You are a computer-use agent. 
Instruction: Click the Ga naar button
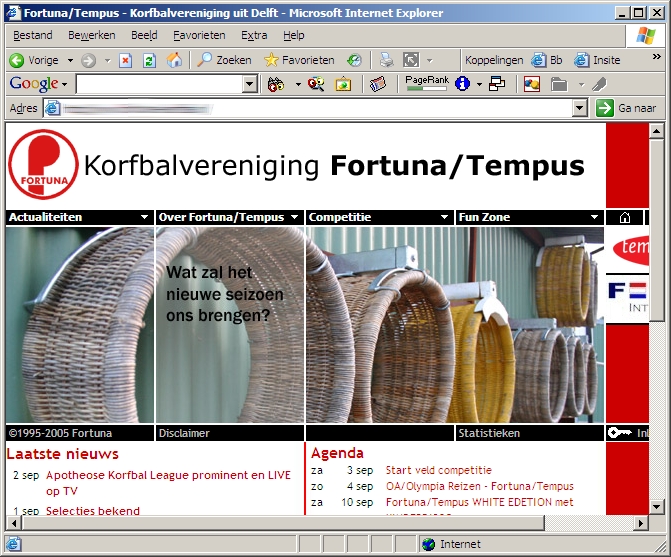click(x=626, y=108)
